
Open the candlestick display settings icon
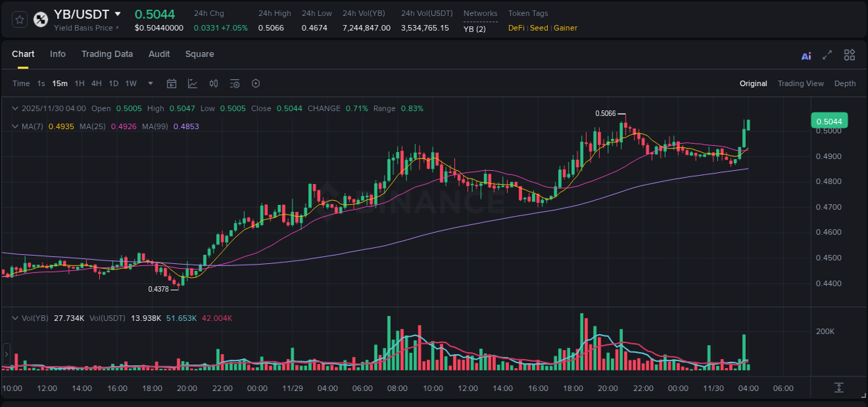click(213, 83)
